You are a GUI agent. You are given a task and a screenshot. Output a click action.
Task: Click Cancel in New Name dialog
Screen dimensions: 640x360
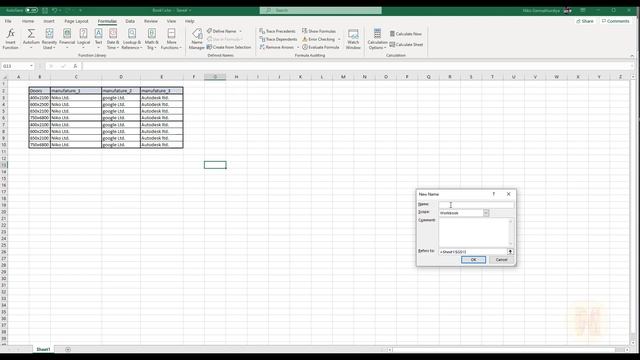(x=501, y=260)
